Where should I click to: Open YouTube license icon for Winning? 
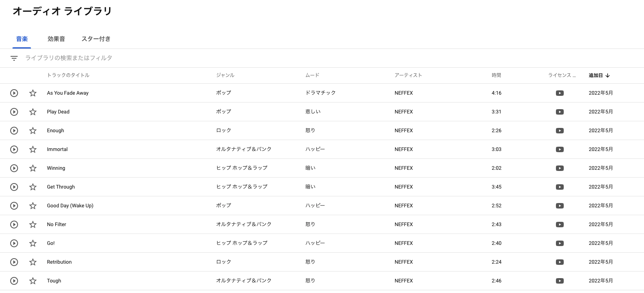[560, 168]
